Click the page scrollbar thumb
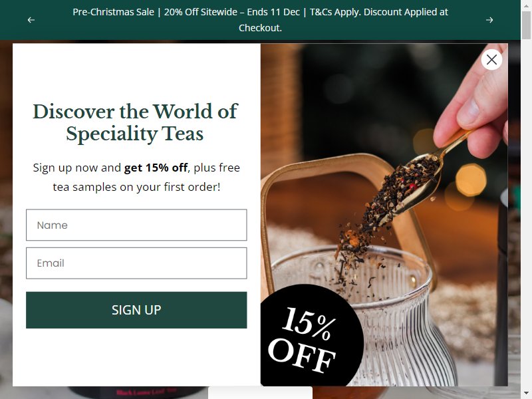The width and height of the screenshot is (532, 399). click(526, 25)
